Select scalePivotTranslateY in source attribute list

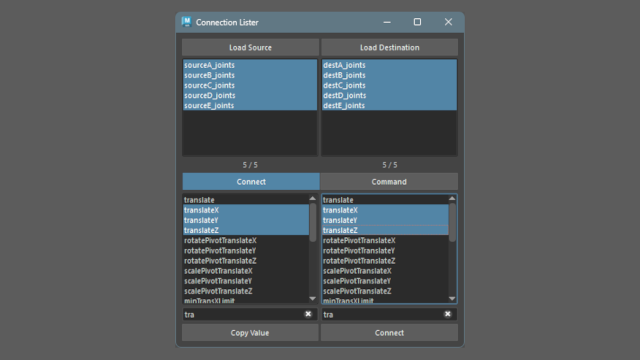pyautogui.click(x=246, y=281)
